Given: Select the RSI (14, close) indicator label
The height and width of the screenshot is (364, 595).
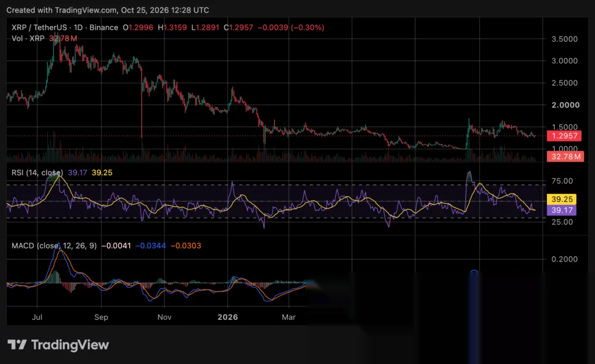Looking at the screenshot, I should point(37,172).
